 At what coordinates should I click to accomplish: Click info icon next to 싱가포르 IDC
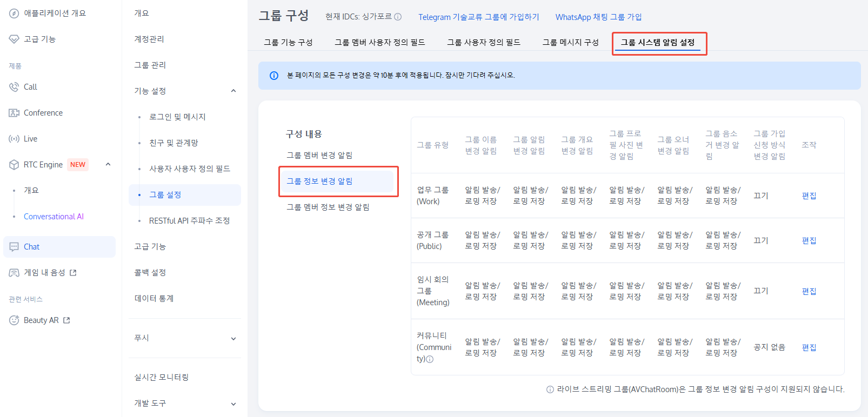398,17
